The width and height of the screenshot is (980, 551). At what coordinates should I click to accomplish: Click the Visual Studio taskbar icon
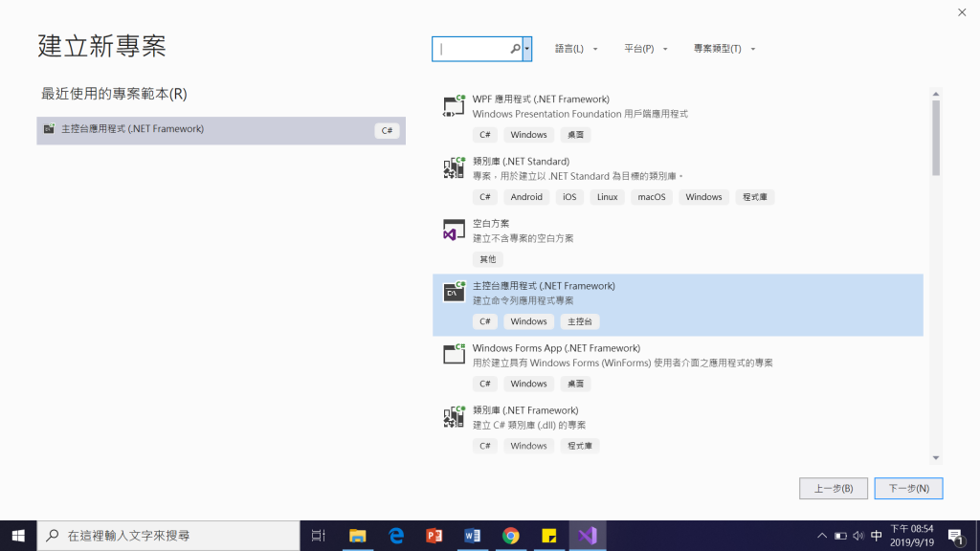pyautogui.click(x=588, y=536)
